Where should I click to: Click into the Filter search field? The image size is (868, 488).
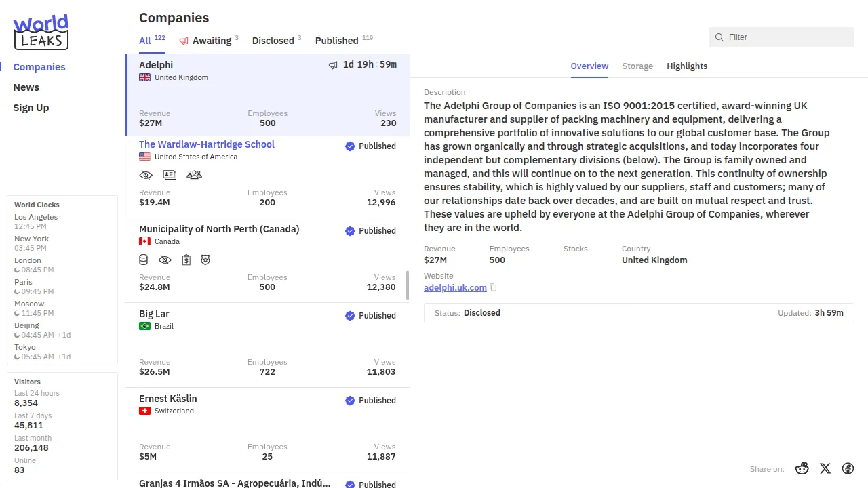coord(787,37)
